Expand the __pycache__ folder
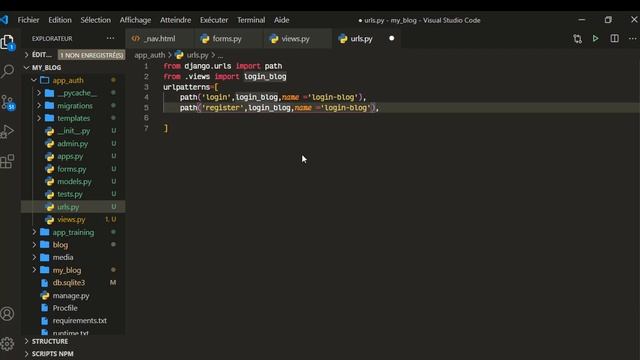This screenshot has height=360, width=640. (x=39, y=93)
